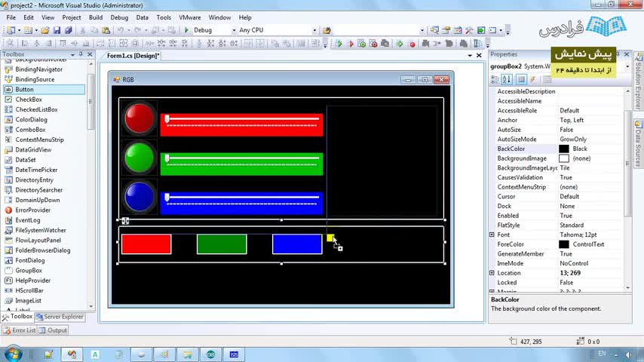Viewport: 644px width, 362px height.
Task: Click the Align to Grid layout icon
Action: 10,43
